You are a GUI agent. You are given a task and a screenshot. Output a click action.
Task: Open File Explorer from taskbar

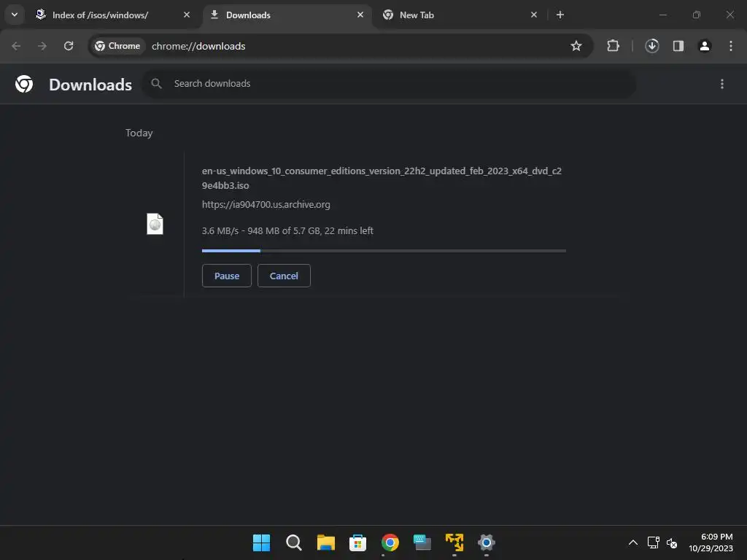(326, 542)
